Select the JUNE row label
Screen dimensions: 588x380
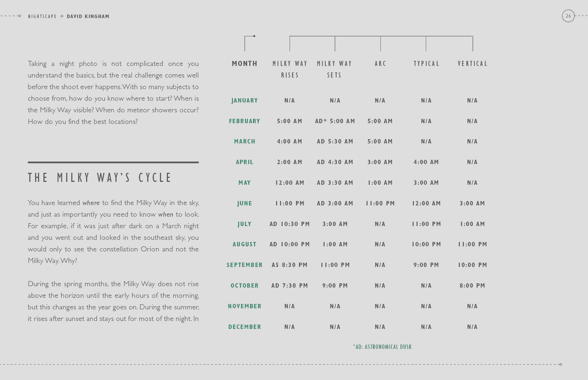245,203
